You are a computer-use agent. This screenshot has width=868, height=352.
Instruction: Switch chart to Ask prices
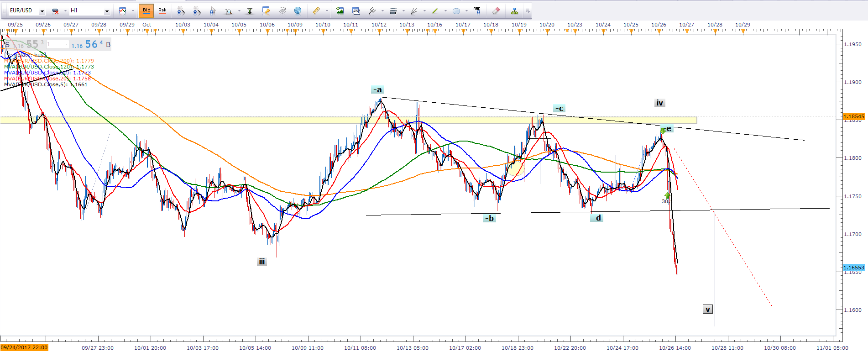click(162, 11)
